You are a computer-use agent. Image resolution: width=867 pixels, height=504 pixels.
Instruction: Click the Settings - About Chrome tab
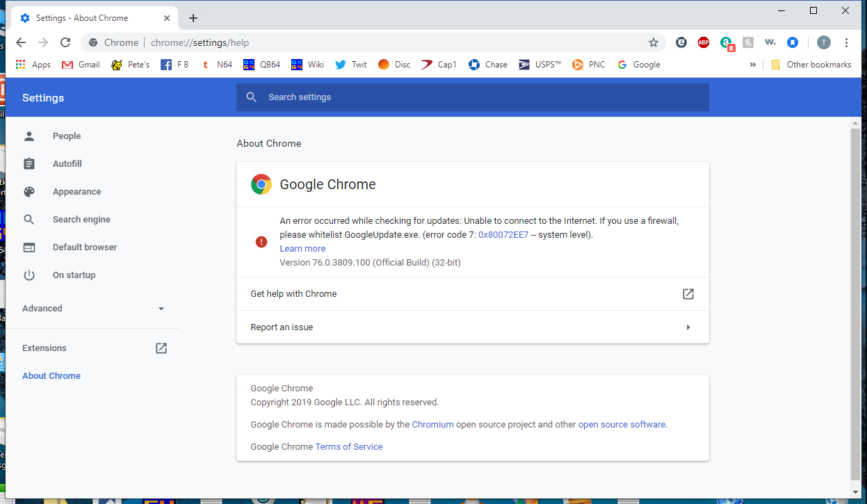(x=96, y=18)
